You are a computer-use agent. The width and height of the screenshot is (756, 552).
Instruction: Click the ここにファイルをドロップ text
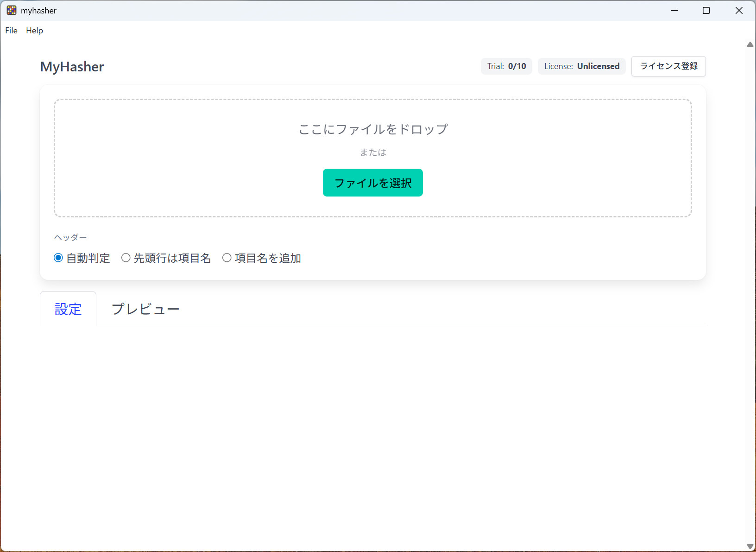click(373, 129)
